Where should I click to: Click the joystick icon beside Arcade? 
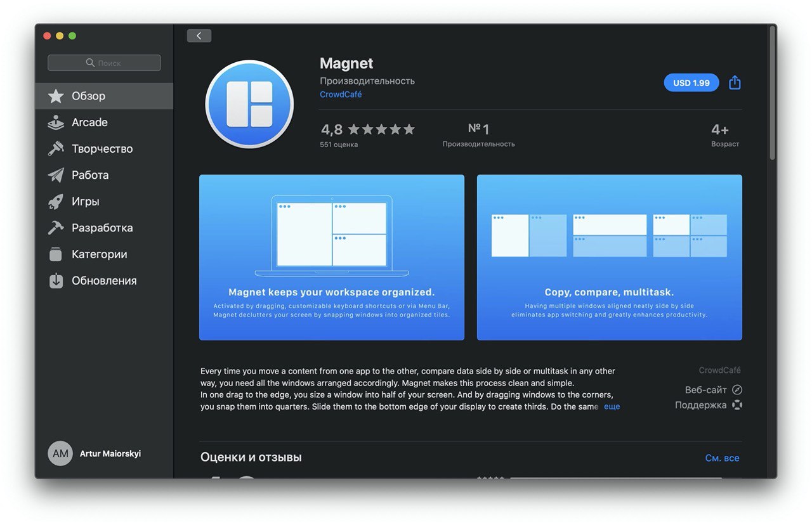pos(56,122)
